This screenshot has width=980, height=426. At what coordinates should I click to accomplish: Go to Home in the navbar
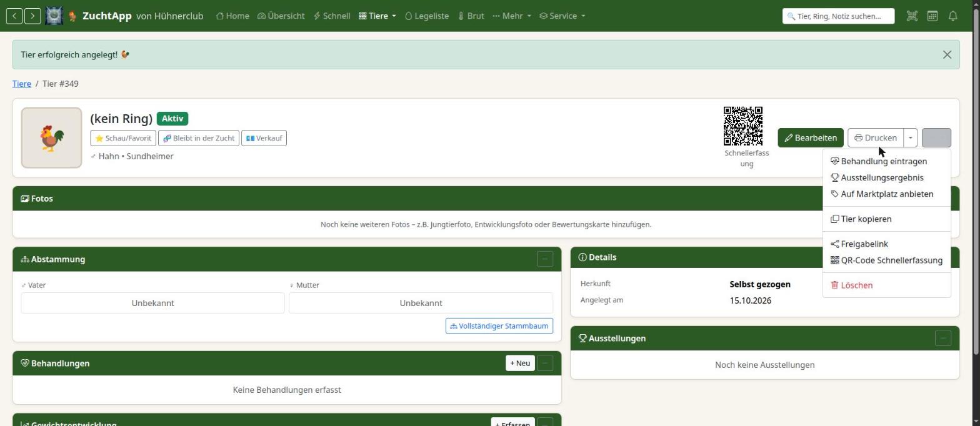[232, 16]
